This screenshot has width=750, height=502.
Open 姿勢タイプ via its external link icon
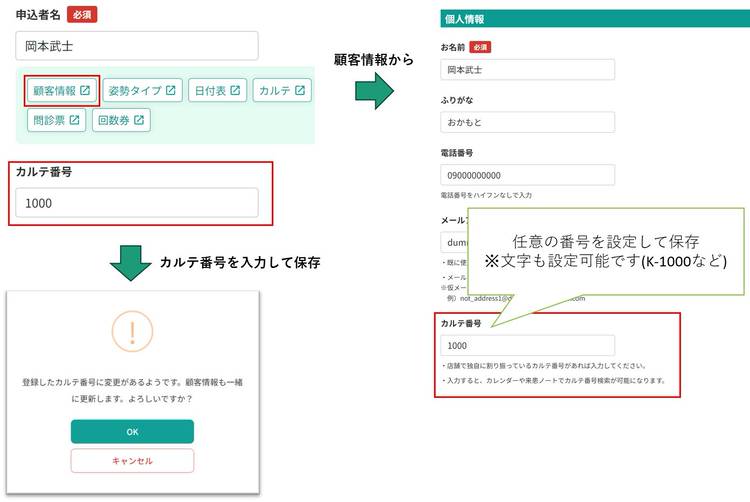pos(171,91)
